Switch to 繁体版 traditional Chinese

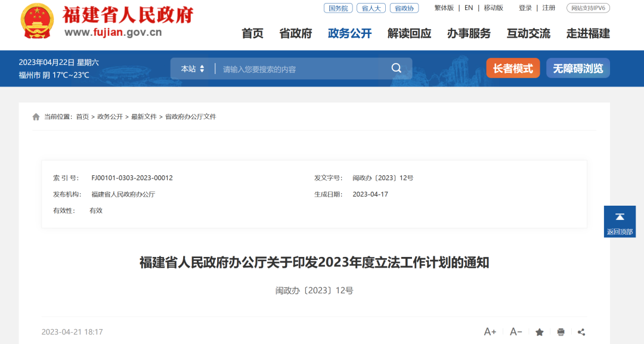[444, 8]
